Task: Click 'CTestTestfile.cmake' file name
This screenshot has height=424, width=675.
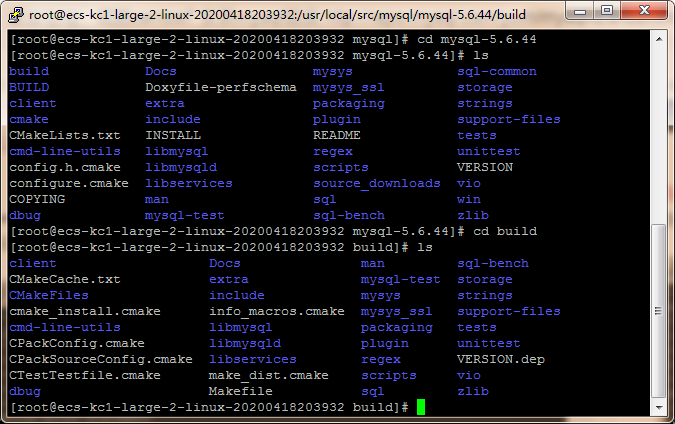Action: click(x=85, y=375)
